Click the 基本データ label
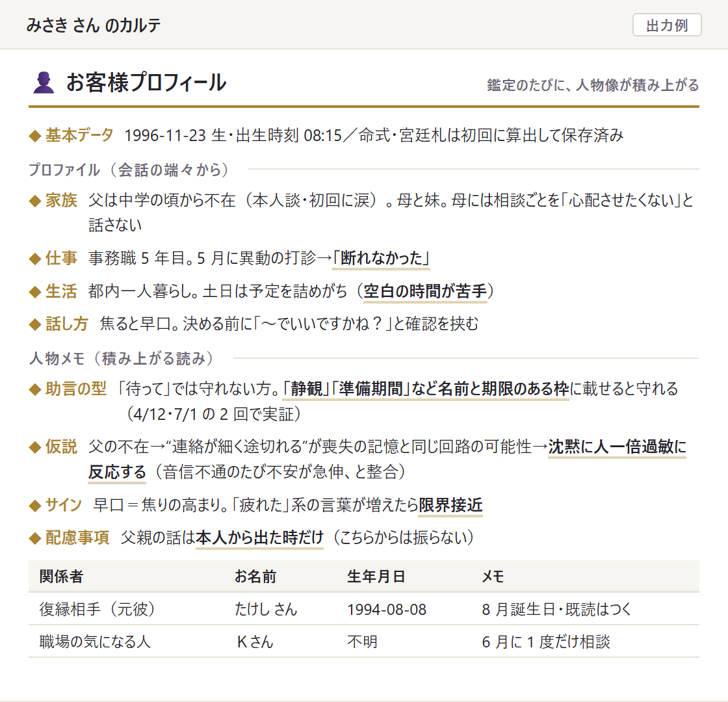Image resolution: width=728 pixels, height=702 pixels. click(79, 135)
